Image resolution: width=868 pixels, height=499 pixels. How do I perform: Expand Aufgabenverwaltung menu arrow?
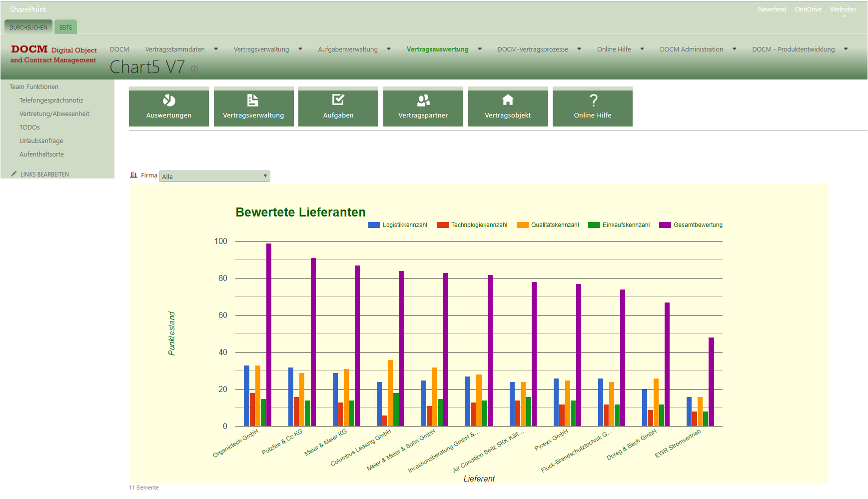tap(389, 49)
